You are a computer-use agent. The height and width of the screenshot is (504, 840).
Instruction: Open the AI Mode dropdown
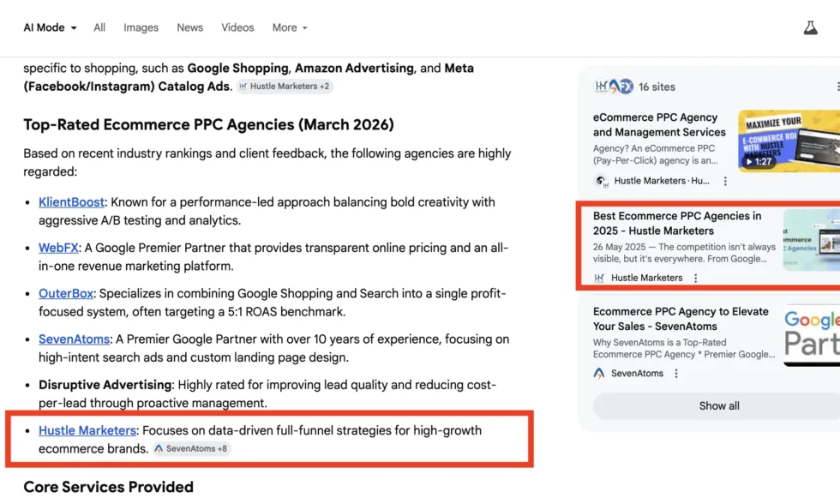[49, 27]
